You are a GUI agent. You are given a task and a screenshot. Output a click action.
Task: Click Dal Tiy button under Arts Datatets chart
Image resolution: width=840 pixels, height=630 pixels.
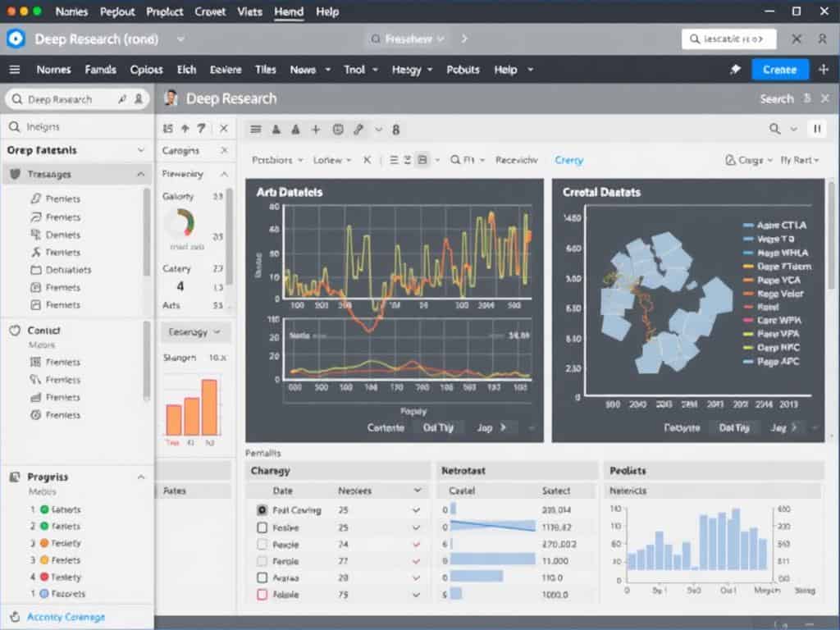[x=438, y=427]
